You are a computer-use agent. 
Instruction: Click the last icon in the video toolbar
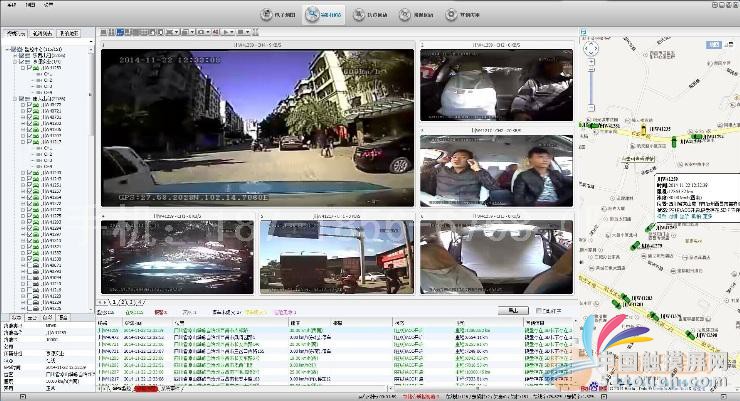point(255,32)
